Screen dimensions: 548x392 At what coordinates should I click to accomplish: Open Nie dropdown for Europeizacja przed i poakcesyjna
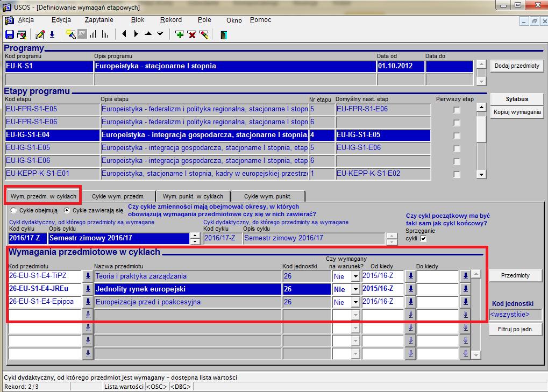point(355,303)
